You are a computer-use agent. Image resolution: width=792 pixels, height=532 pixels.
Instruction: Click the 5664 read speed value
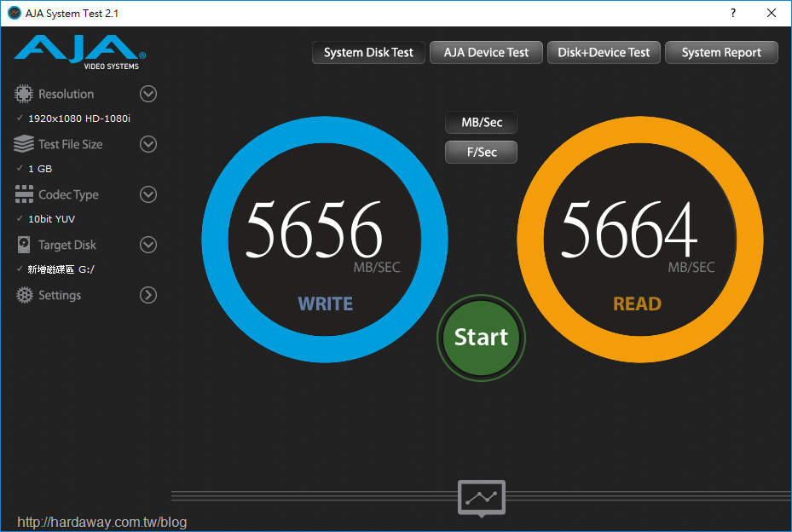(x=629, y=229)
